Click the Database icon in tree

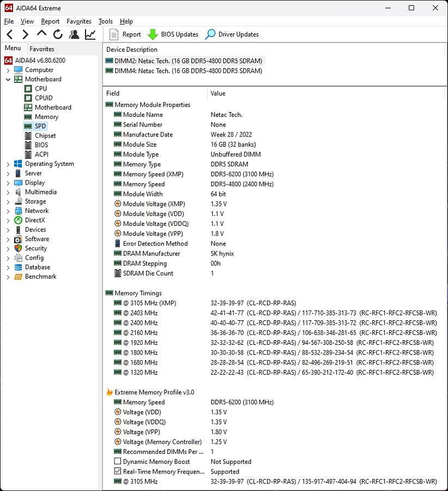[x=18, y=267]
